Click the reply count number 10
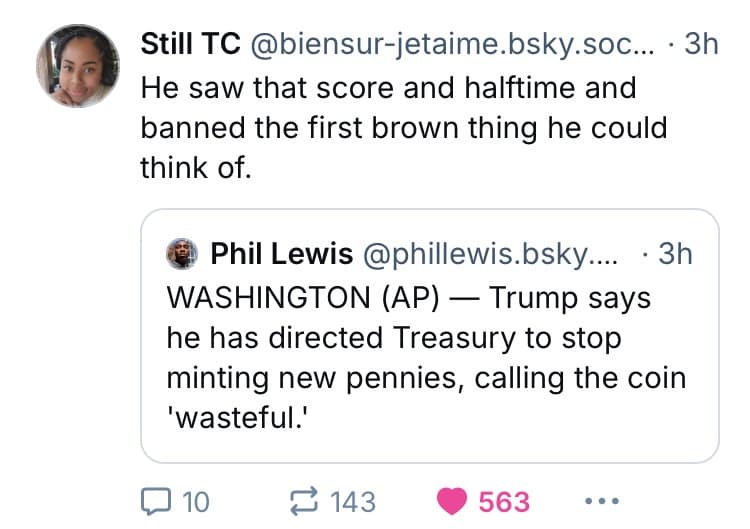The width and height of the screenshot is (750, 529). pyautogui.click(x=196, y=501)
